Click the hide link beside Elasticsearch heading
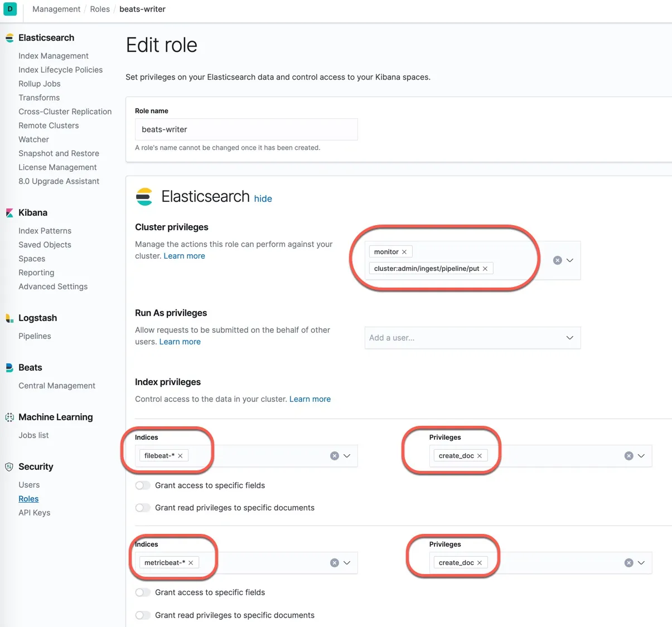672x627 pixels. pyautogui.click(x=263, y=198)
